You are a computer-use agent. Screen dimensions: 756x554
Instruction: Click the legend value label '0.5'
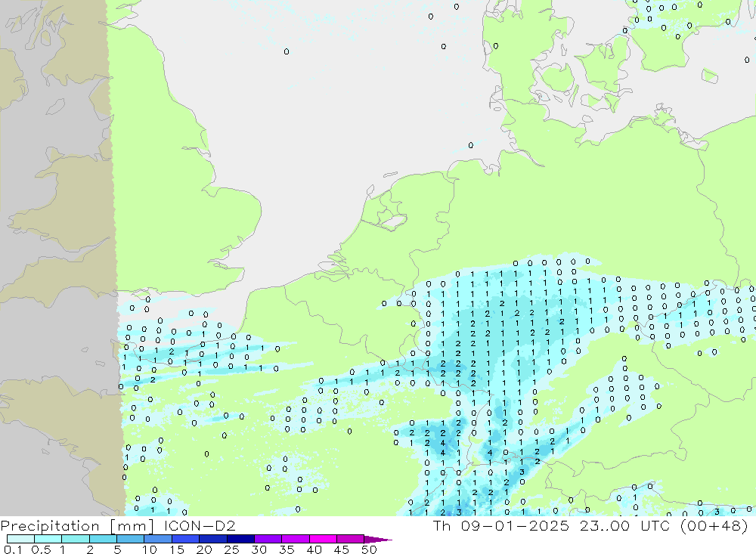pos(41,549)
